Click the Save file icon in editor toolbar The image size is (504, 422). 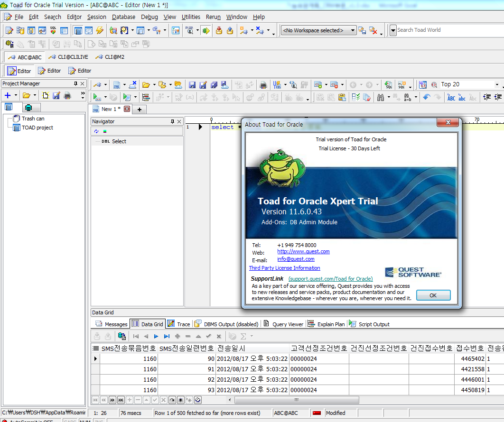pos(192,85)
